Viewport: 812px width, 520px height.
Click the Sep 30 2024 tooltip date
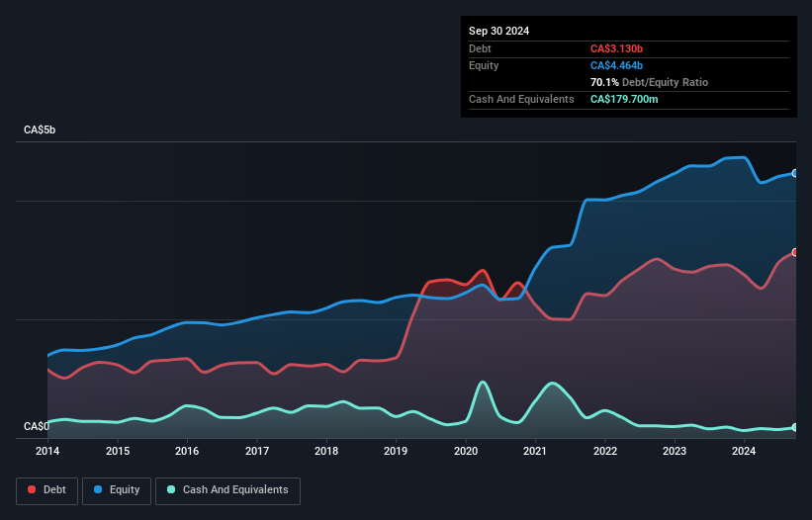pyautogui.click(x=498, y=31)
